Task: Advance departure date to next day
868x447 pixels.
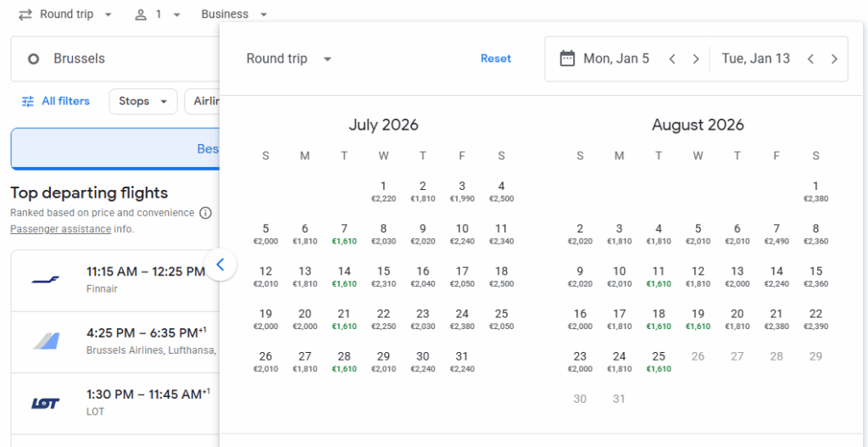Action: 696,59
